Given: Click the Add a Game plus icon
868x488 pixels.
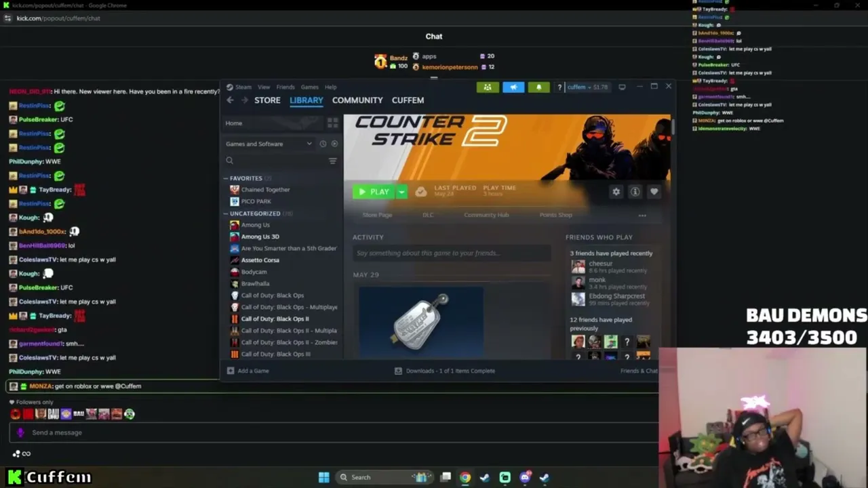Looking at the screenshot, I should [231, 371].
